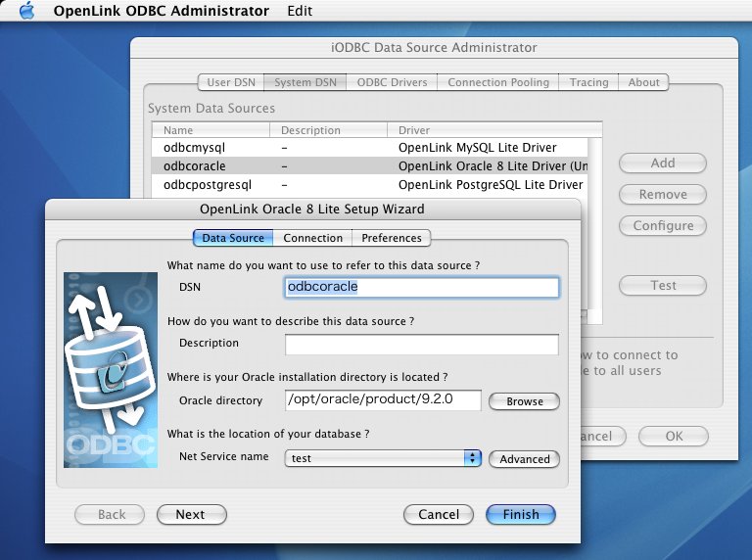Sort by the Name column header

pos(211,130)
